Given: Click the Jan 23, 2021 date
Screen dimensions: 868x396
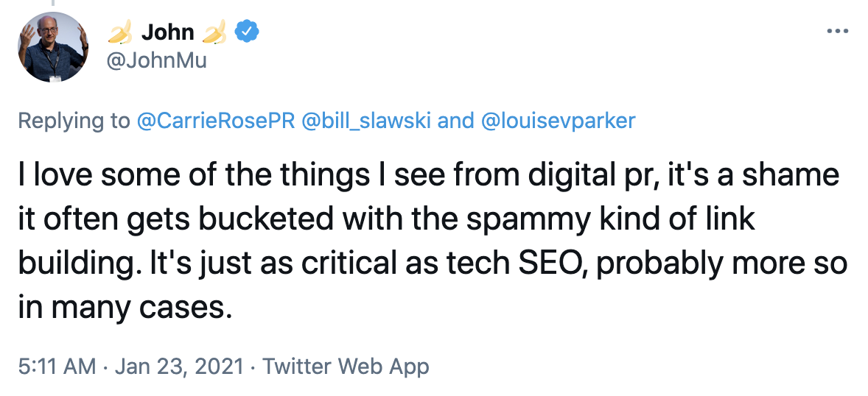Looking at the screenshot, I should (179, 366).
